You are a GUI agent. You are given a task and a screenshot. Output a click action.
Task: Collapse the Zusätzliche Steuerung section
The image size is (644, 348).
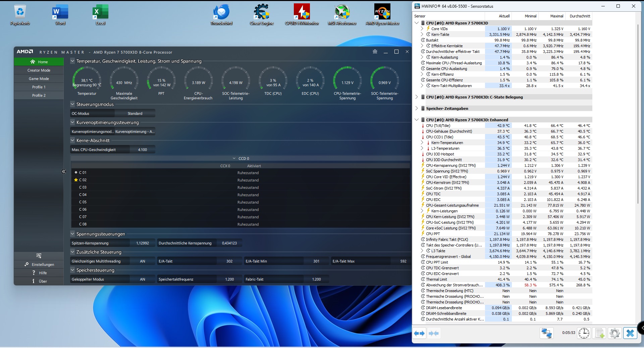pos(72,252)
